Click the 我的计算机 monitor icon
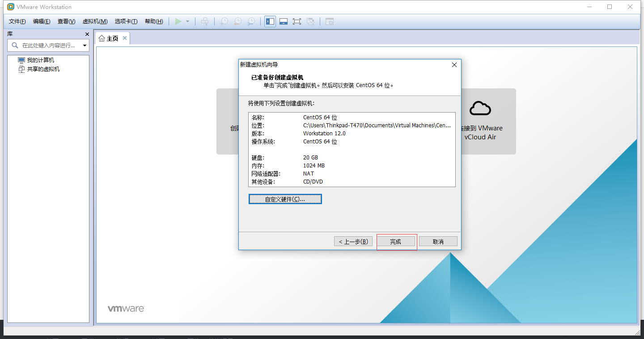This screenshot has height=339, width=644. tap(21, 60)
